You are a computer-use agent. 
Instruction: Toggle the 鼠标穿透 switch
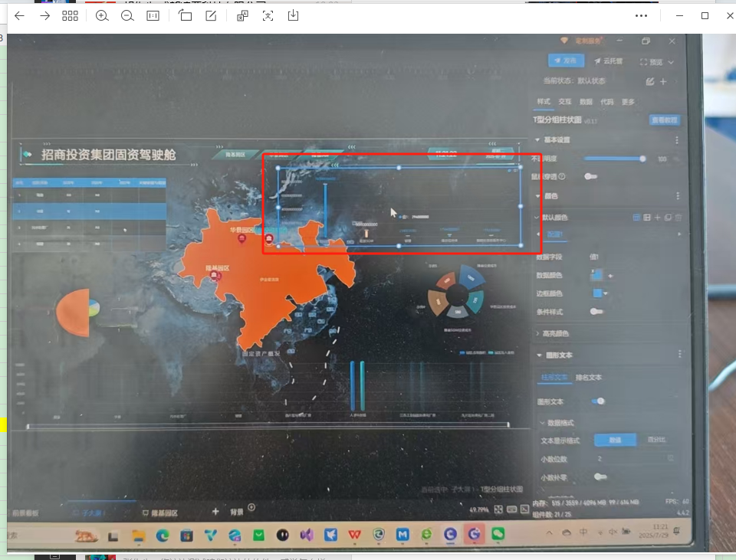590,176
